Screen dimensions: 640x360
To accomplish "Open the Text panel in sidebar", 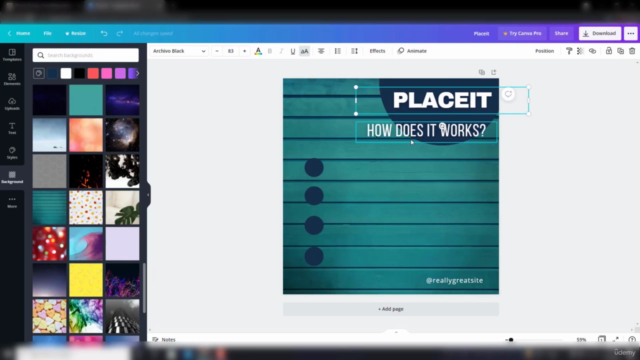I will (12, 128).
